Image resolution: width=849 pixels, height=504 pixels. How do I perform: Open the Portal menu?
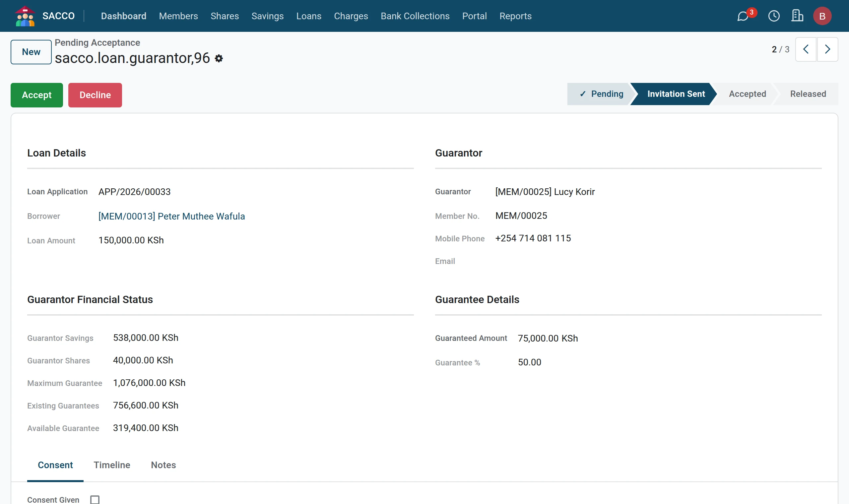pyautogui.click(x=475, y=16)
